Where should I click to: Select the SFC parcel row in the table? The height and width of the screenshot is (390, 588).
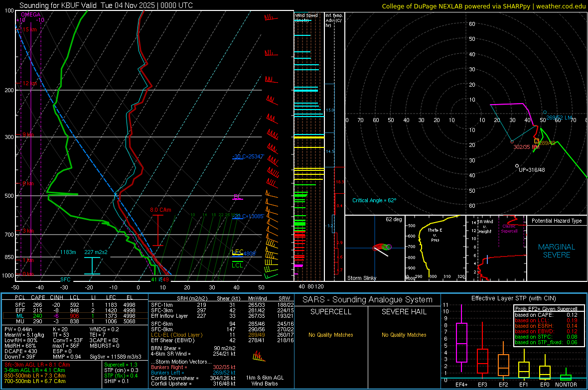click(75, 305)
